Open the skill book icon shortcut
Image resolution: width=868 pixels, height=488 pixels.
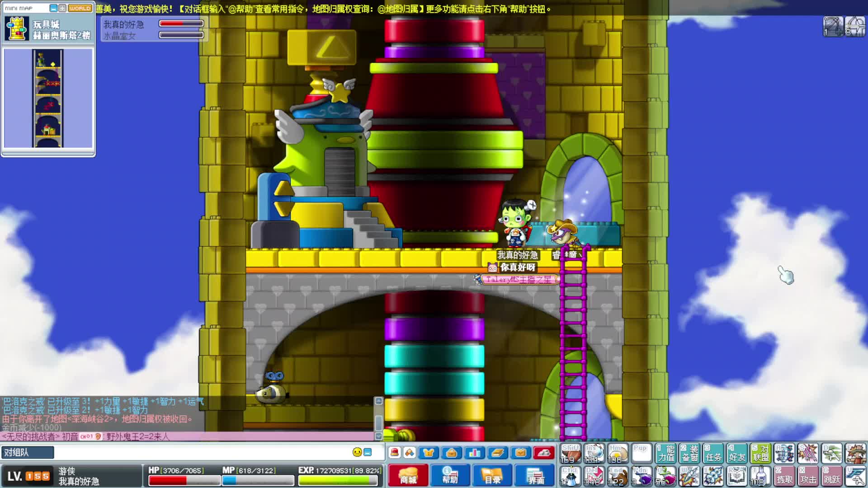[497, 452]
